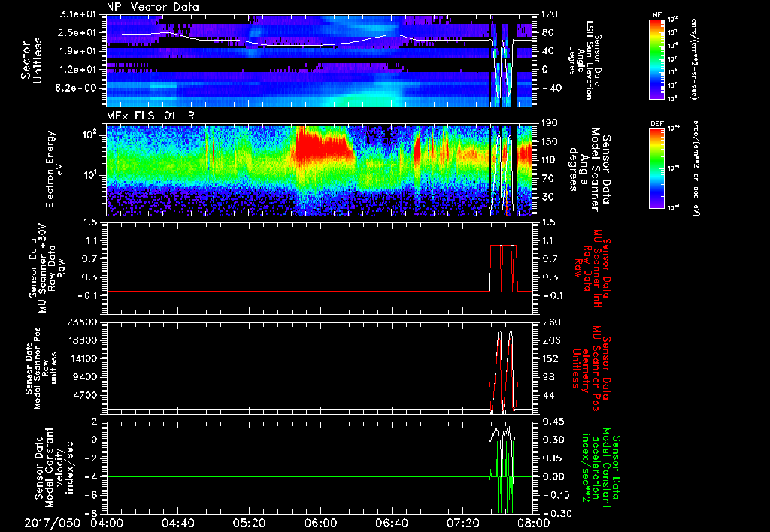This screenshot has height=532, width=770.
Task: Click the NF color bar legend
Action: (x=657, y=59)
